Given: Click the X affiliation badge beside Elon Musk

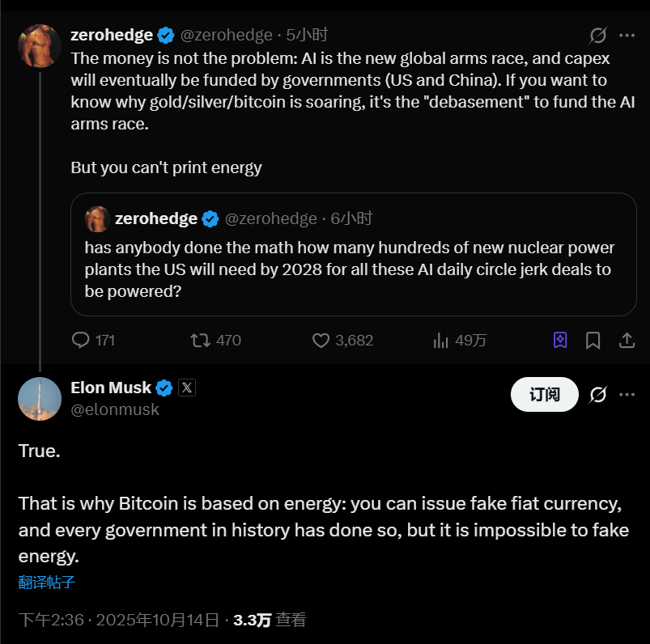Looking at the screenshot, I should [187, 388].
